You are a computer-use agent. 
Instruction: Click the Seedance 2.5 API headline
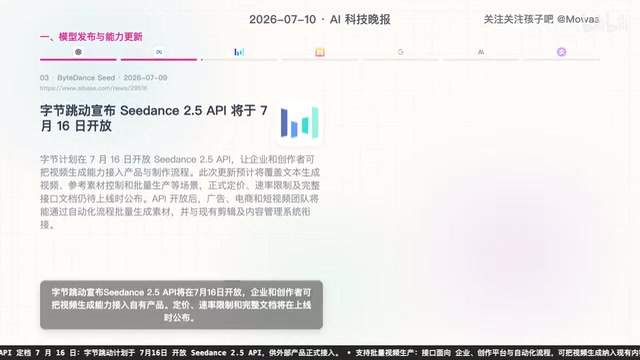[153, 118]
